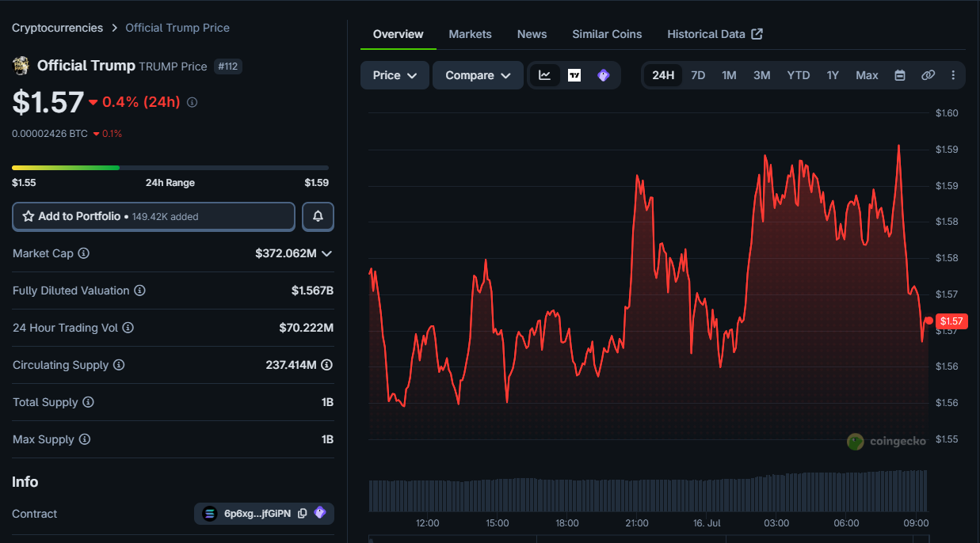
Task: Expand the Market Cap details chevron
Action: [326, 253]
